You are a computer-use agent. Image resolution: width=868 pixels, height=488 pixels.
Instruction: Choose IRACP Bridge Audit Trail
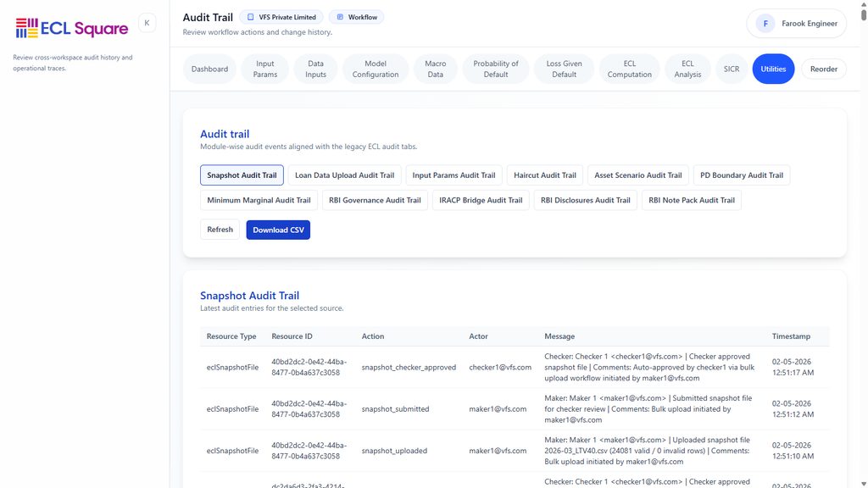pos(481,200)
